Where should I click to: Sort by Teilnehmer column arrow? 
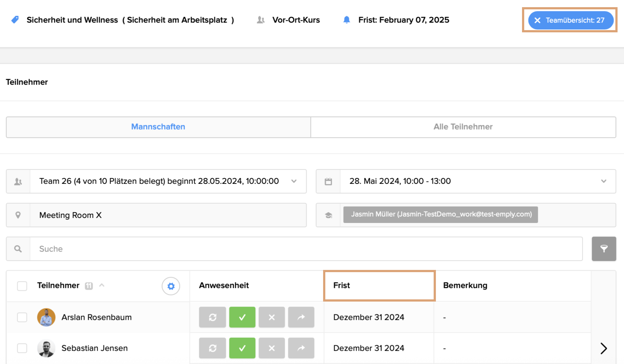pos(102,285)
